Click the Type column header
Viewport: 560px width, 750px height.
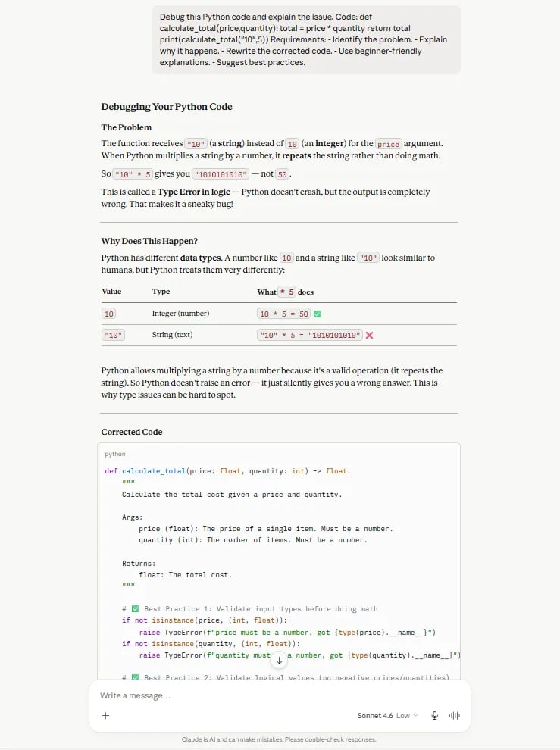pyautogui.click(x=161, y=292)
